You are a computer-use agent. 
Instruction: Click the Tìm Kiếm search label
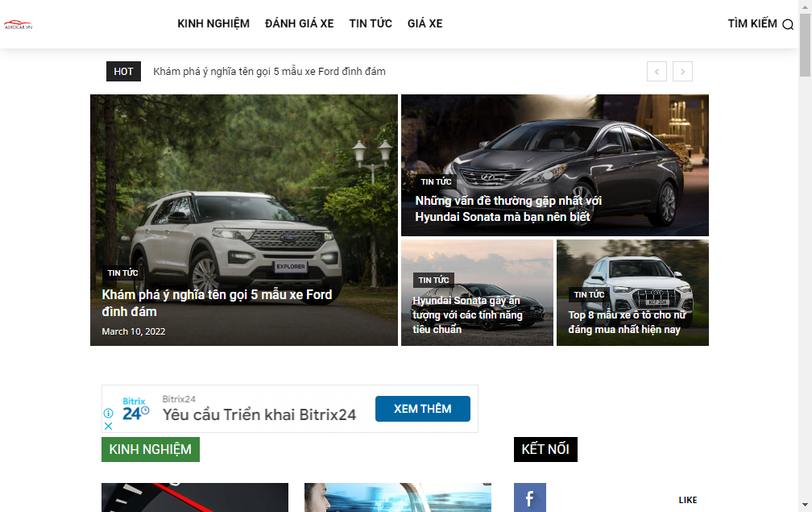[x=752, y=24]
